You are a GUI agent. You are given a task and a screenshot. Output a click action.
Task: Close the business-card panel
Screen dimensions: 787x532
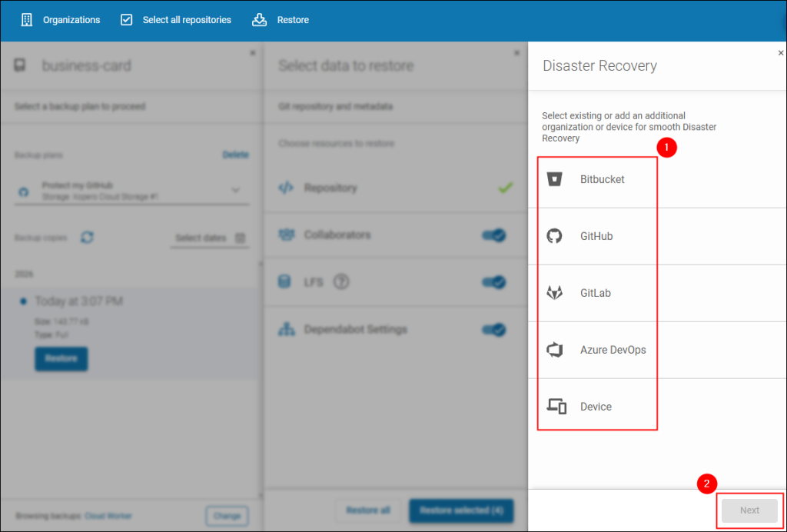click(x=253, y=53)
